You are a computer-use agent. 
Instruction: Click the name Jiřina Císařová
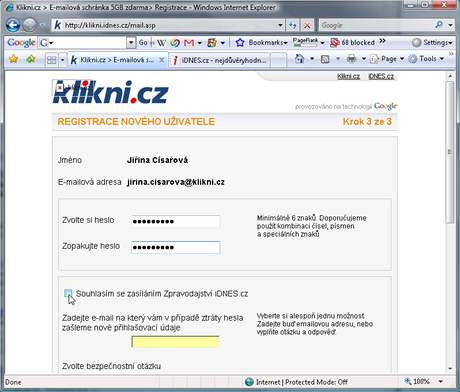point(157,160)
